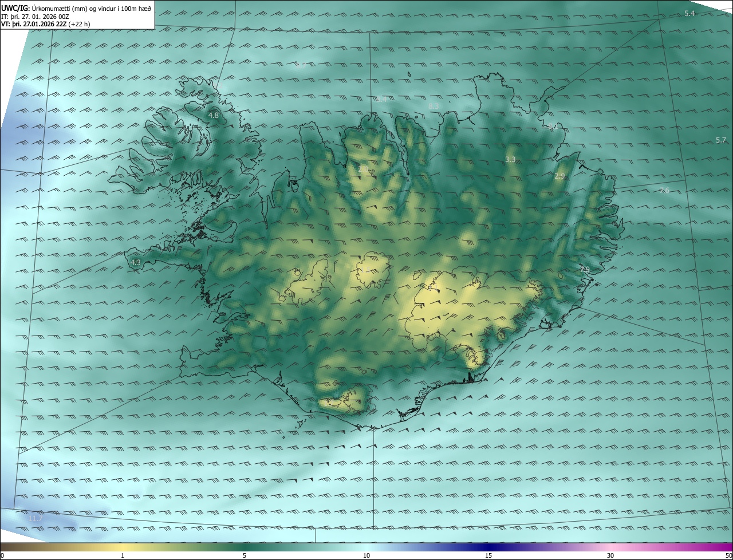
Task: Click colorbar tick label 1
Action: (x=123, y=556)
